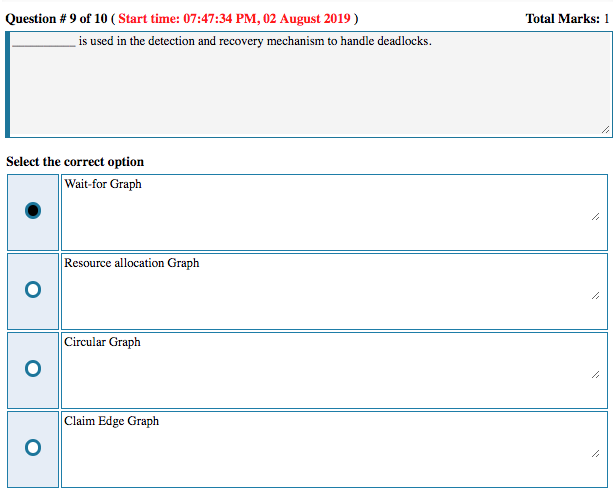This screenshot has width=613, height=489.
Task: Click the resize handle of the question box
Action: [x=604, y=129]
